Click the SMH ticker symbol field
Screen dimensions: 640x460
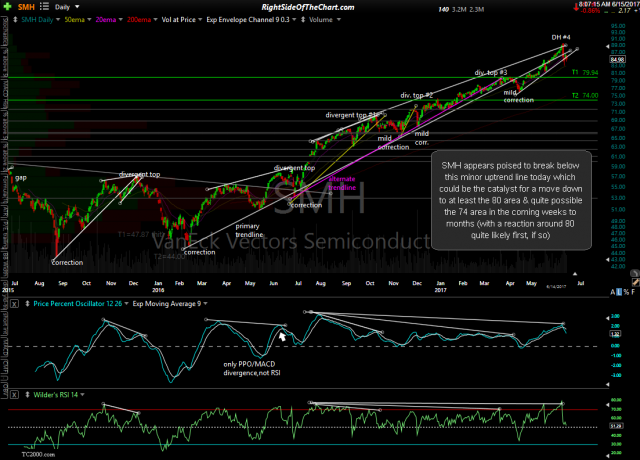click(23, 7)
